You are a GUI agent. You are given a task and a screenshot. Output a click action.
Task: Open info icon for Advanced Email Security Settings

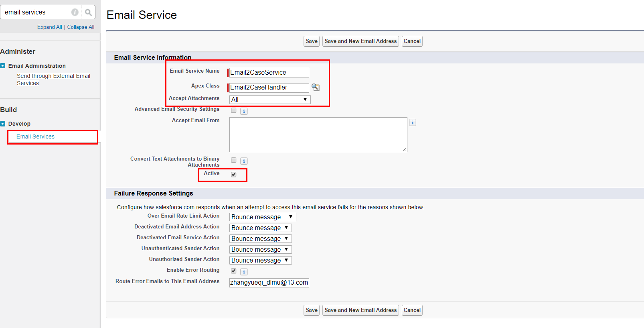pyautogui.click(x=244, y=111)
